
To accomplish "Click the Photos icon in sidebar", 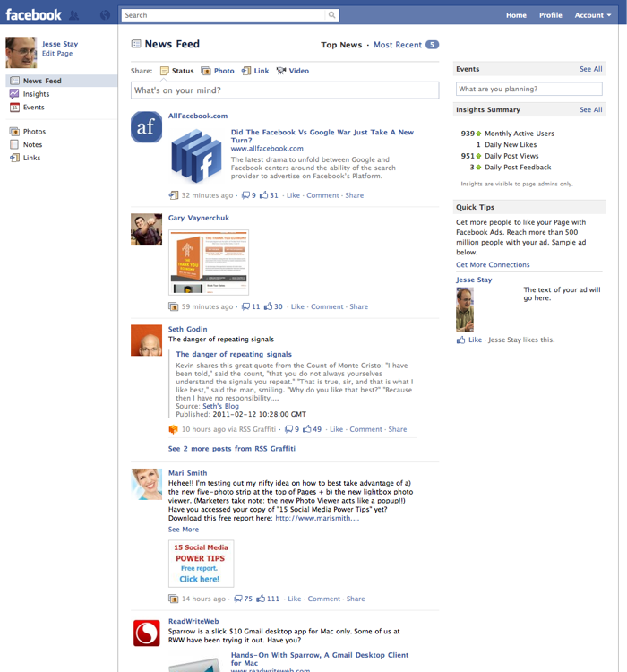I will (14, 132).
